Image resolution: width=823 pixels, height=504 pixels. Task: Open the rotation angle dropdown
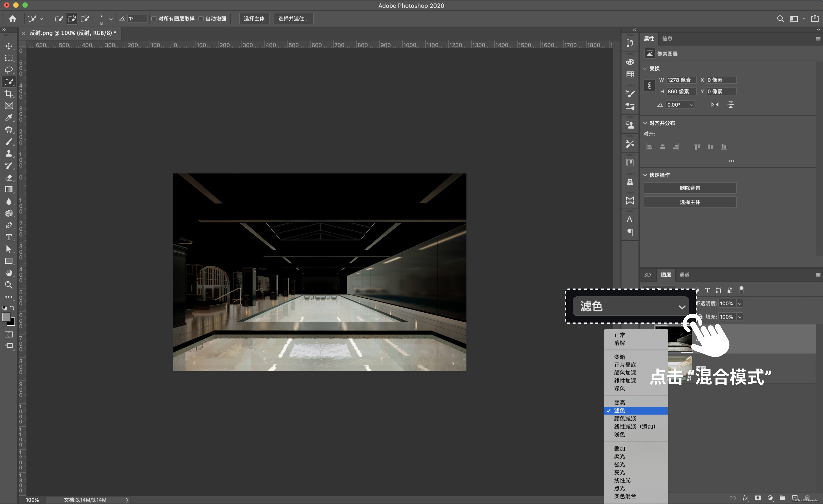click(691, 105)
